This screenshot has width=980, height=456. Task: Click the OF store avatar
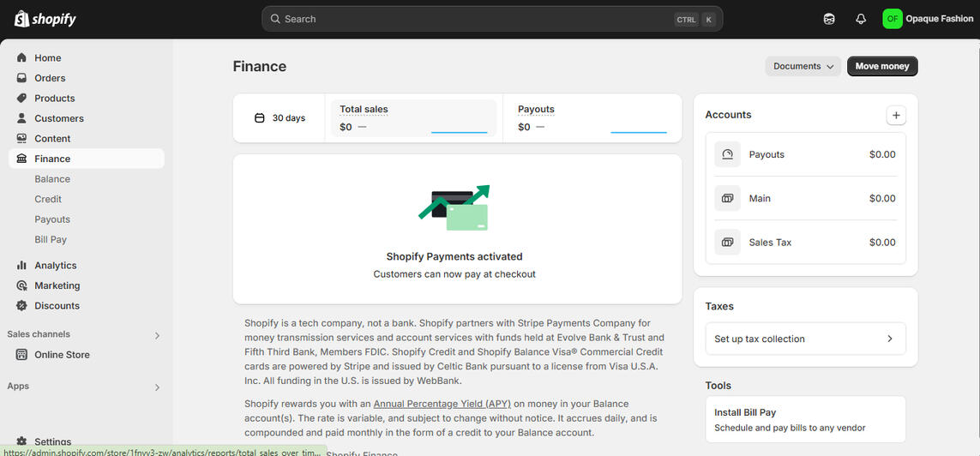[893, 19]
